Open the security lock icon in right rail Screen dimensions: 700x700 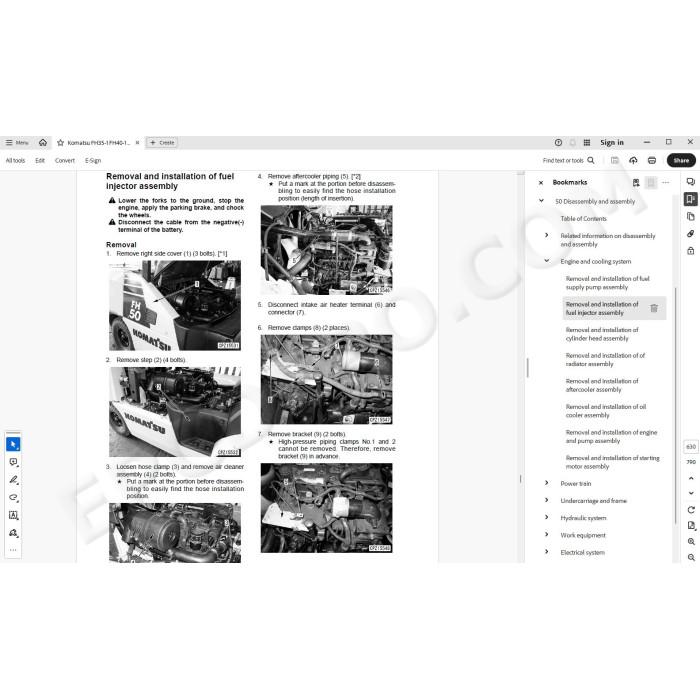[691, 251]
